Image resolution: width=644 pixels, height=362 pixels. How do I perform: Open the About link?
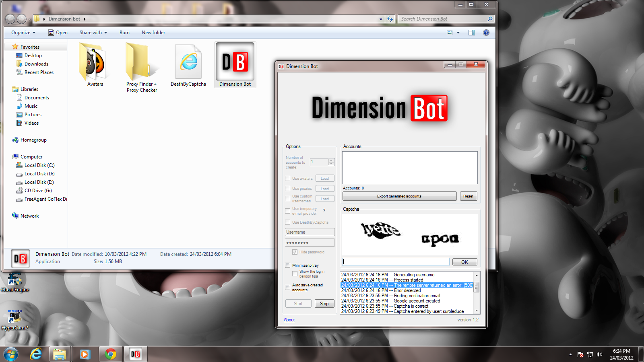[x=289, y=320]
